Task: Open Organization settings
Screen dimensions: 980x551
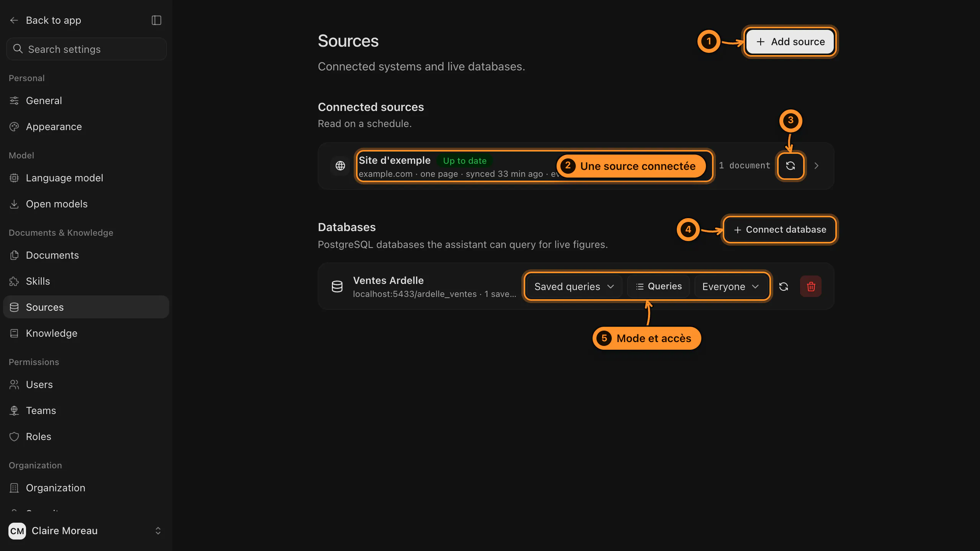Action: coord(86,488)
